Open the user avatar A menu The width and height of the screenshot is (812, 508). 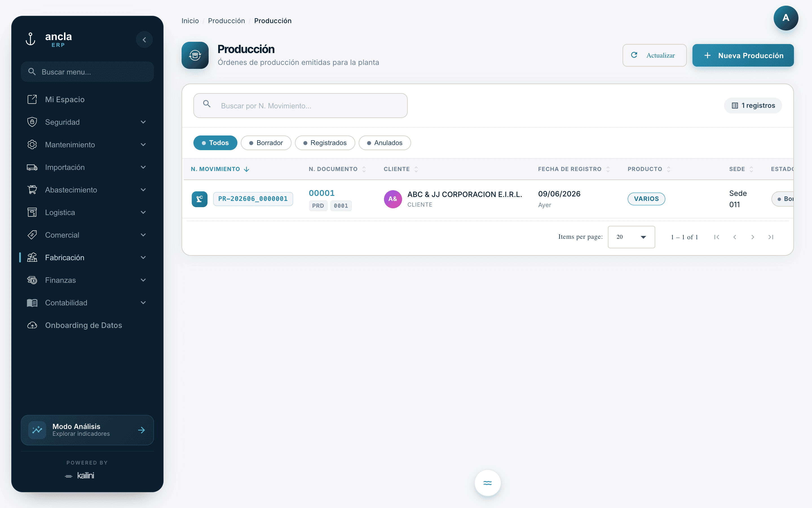(x=786, y=18)
